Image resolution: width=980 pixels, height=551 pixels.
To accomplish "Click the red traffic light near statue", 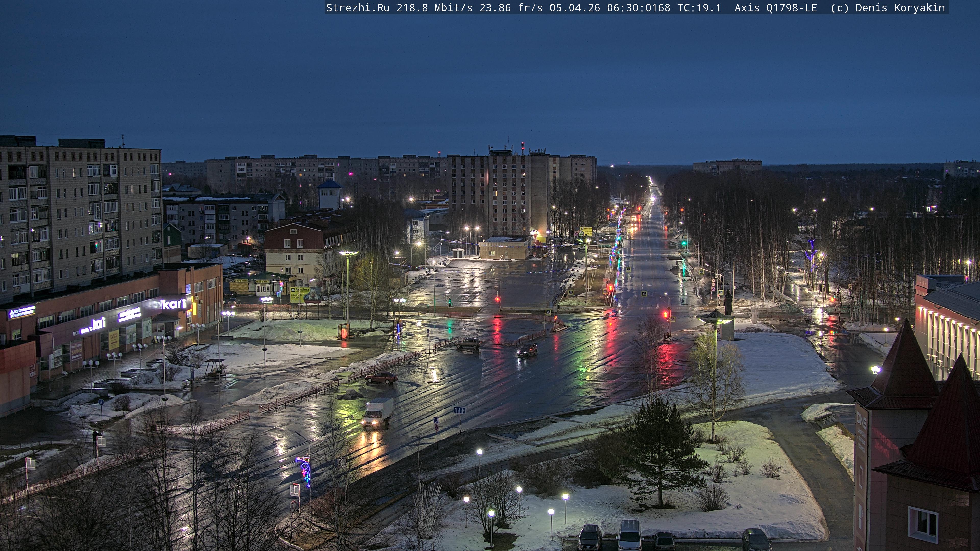I will [666, 315].
